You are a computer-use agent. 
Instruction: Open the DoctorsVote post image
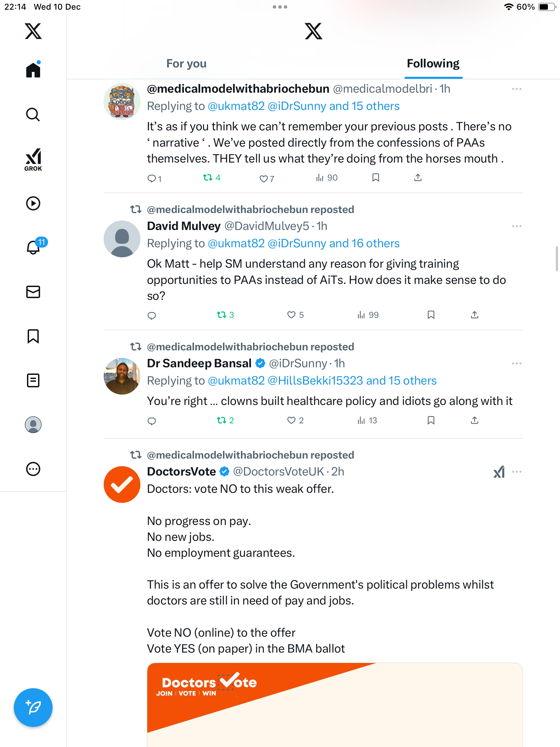335,705
